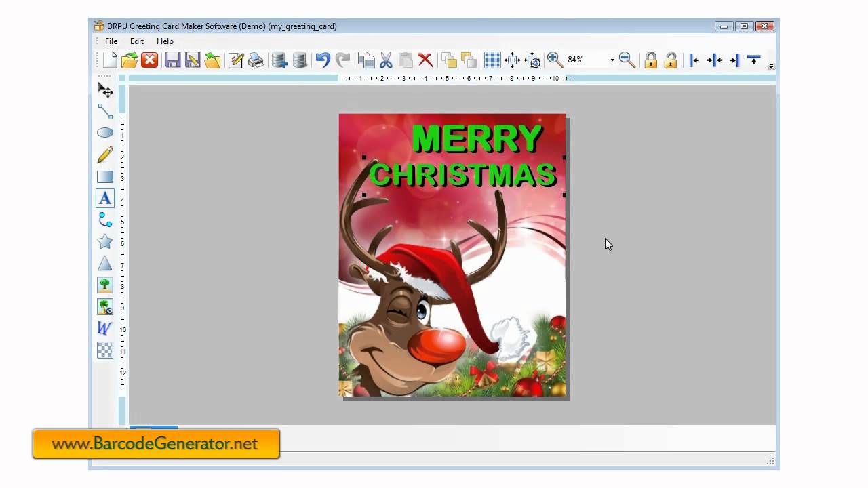Click the www.BarcodeGenerator.net banner link
The height and width of the screenshot is (488, 868).
[x=155, y=444]
